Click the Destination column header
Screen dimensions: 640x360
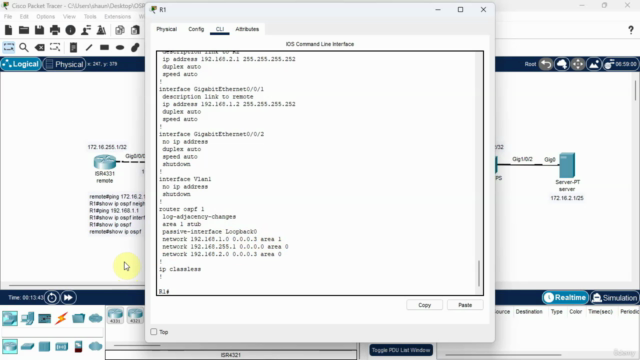pyautogui.click(x=529, y=311)
